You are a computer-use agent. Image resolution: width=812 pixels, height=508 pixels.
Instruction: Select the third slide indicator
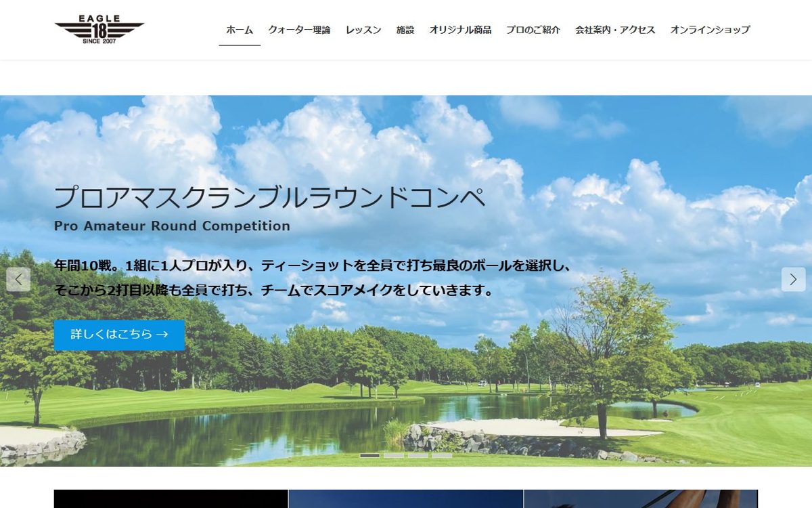pyautogui.click(x=418, y=456)
